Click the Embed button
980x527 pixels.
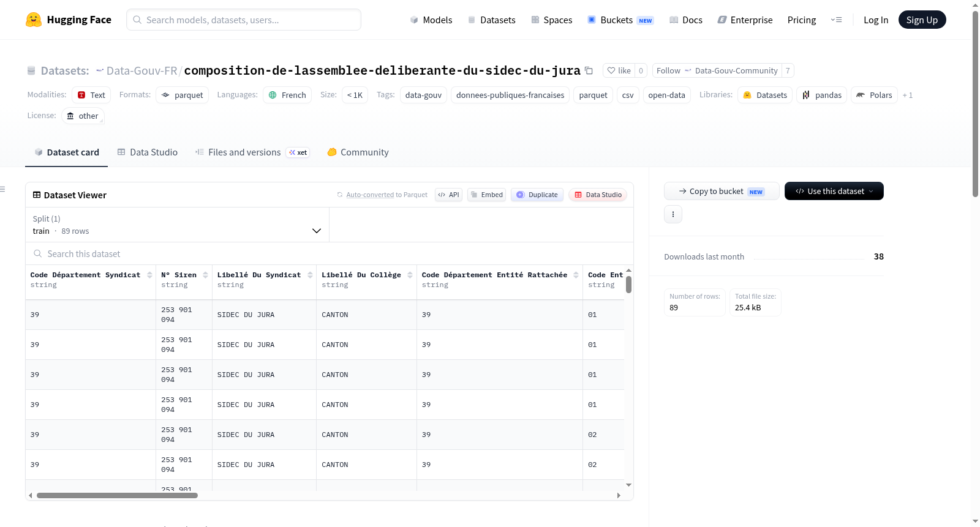(486, 195)
